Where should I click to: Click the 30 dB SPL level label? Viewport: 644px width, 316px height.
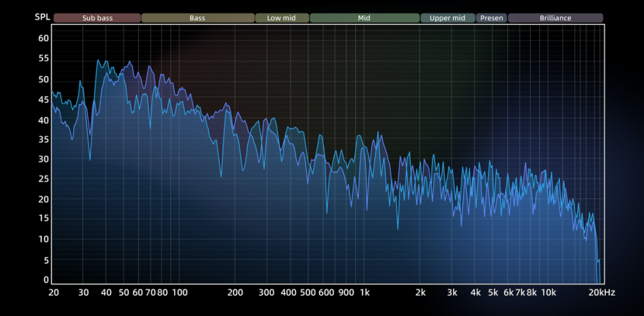point(44,159)
